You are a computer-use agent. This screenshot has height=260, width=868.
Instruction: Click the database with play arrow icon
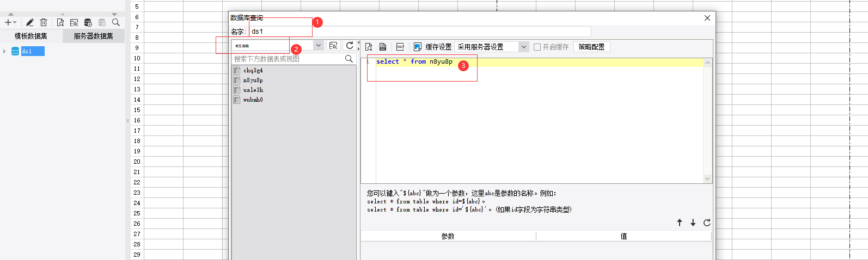88,22
